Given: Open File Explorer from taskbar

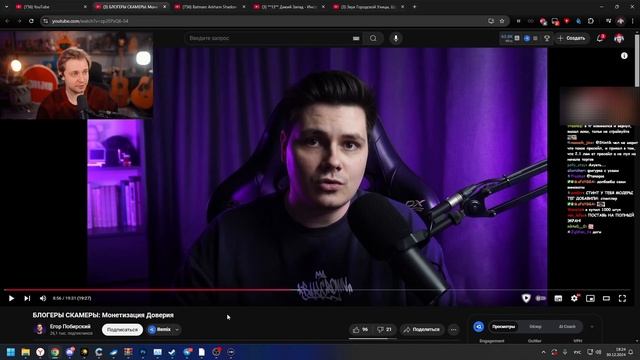Looking at the screenshot, I should pos(25,352).
